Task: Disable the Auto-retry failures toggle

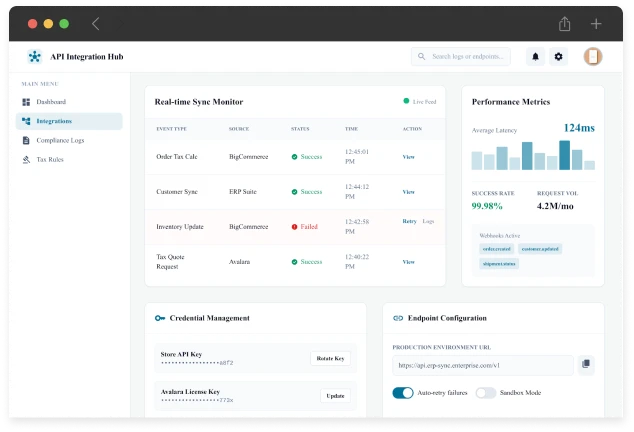Action: pos(403,393)
